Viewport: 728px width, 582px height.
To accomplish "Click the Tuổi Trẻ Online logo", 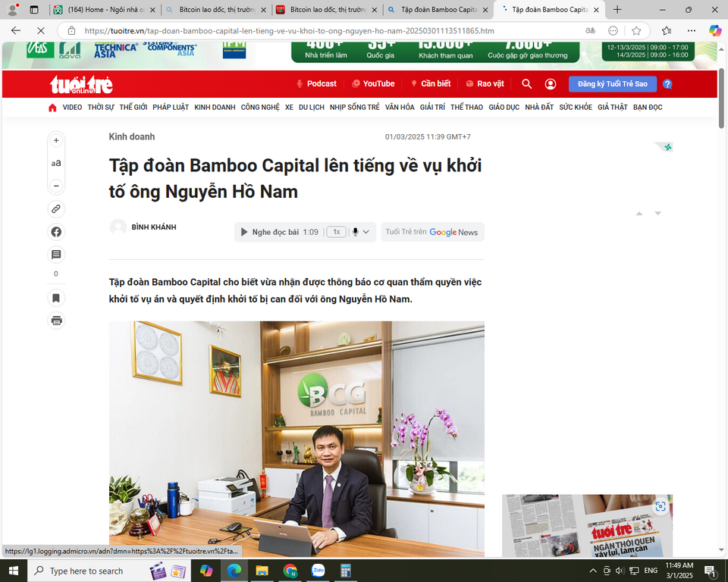I will click(x=81, y=84).
